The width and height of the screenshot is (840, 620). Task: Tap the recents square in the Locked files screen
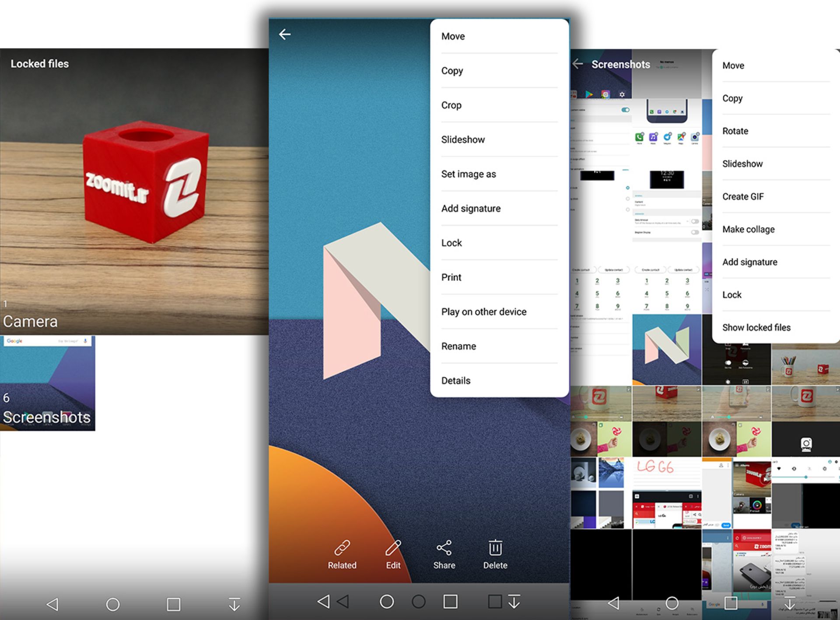coord(174,604)
